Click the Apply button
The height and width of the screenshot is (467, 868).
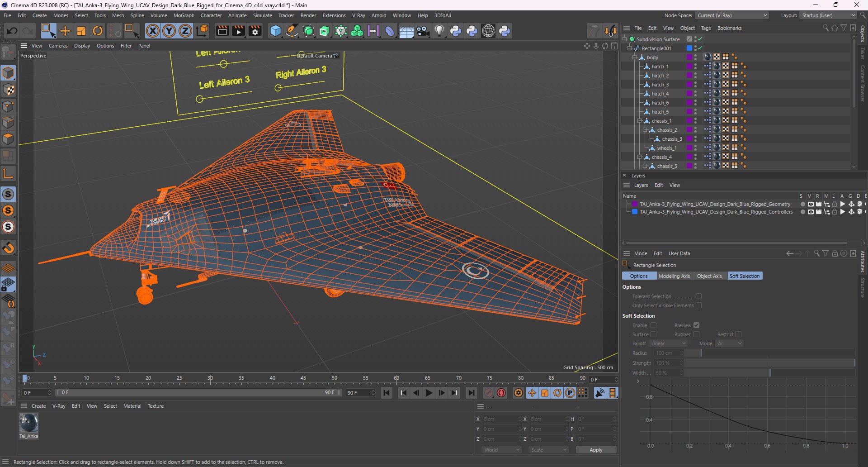[x=596, y=450]
